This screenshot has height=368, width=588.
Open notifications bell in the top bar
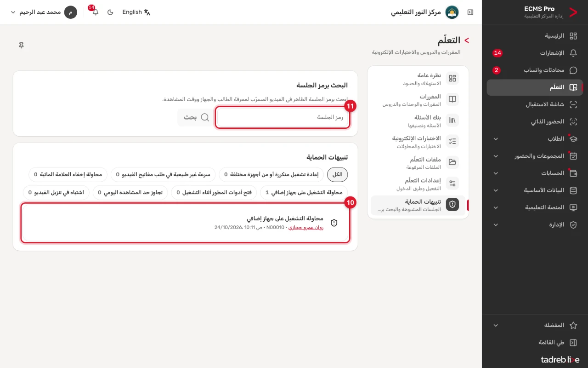click(95, 12)
